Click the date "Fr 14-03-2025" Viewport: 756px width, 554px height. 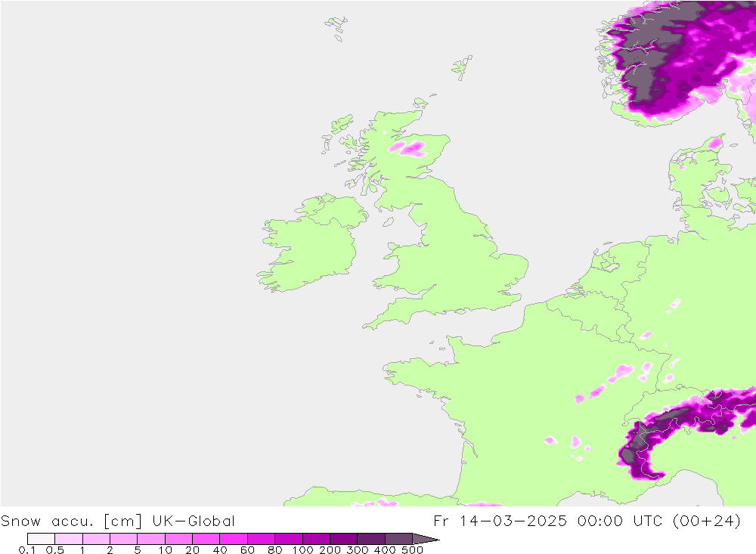(500, 522)
